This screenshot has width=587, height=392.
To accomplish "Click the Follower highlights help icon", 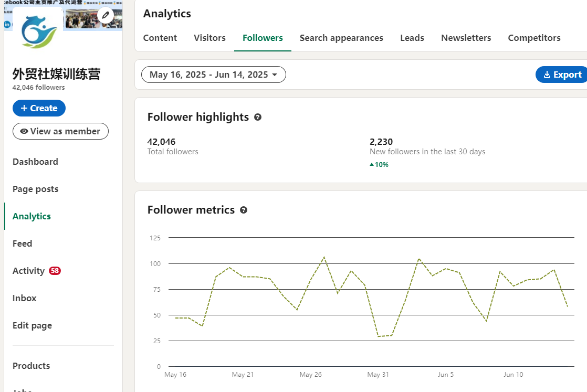I will [258, 117].
